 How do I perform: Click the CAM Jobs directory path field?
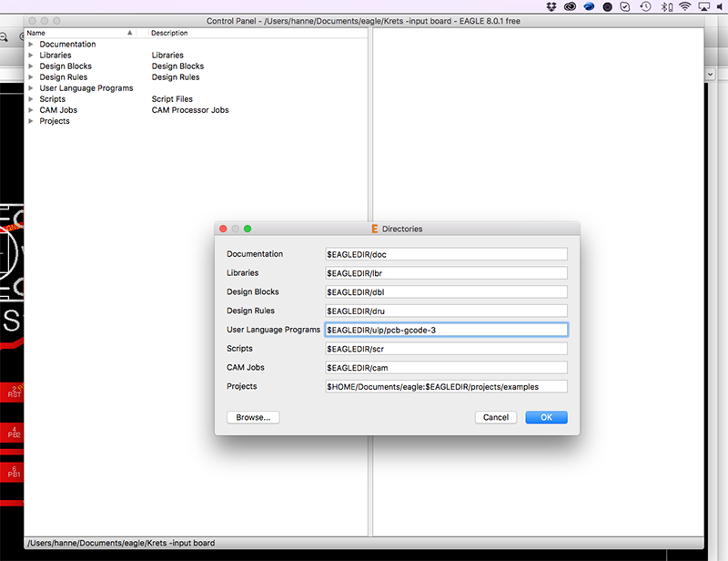click(x=446, y=368)
